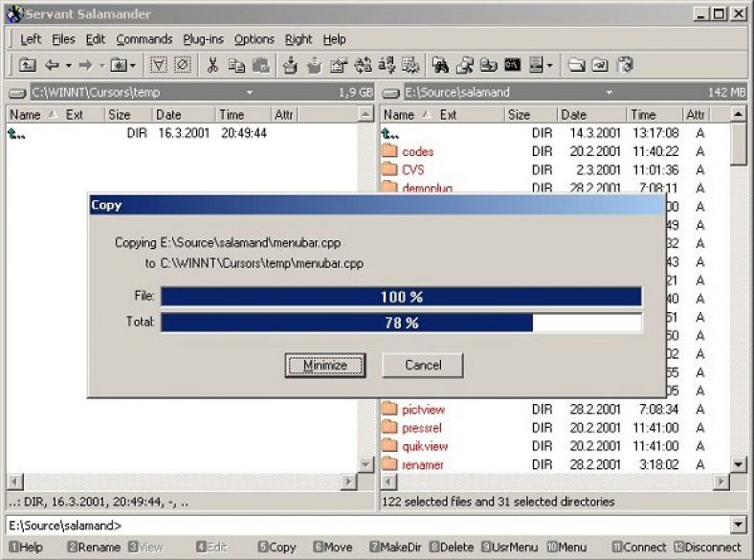Select the renamer folder row
This screenshot has height=560, width=754.
tap(554, 464)
